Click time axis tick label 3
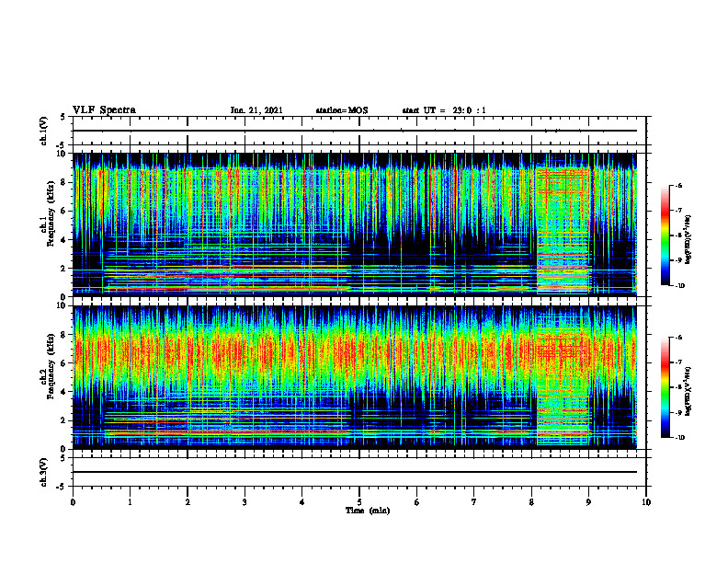 [245, 502]
